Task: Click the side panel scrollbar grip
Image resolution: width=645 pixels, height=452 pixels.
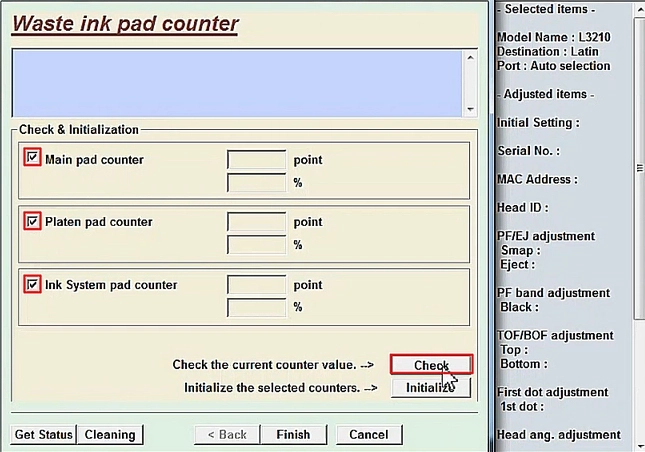Action: tap(639, 168)
